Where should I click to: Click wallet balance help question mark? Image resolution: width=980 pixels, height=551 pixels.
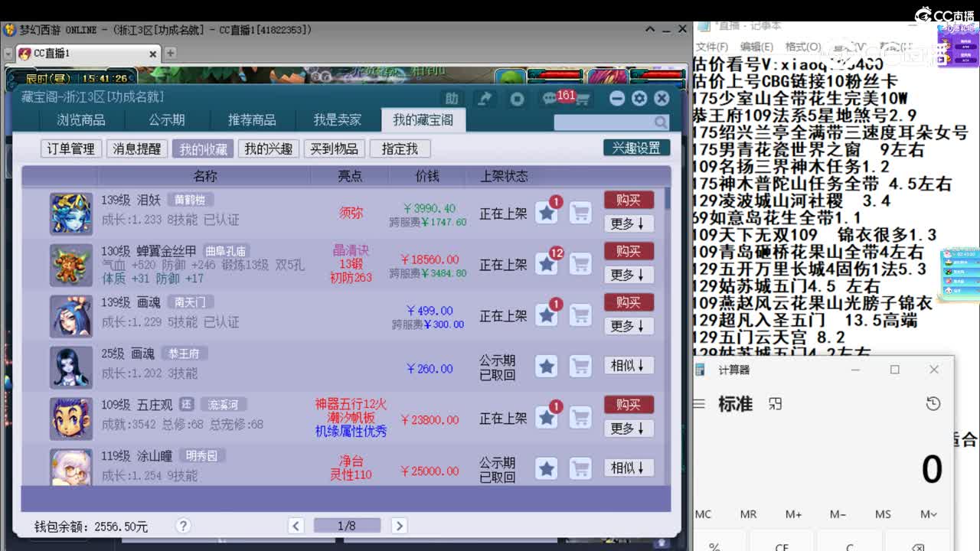click(182, 526)
